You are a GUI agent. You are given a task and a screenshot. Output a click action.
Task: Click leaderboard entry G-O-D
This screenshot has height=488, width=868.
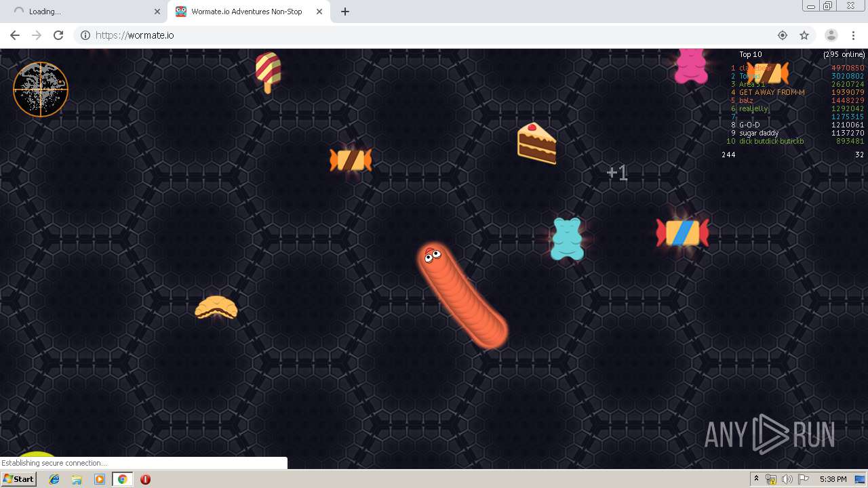(749, 125)
